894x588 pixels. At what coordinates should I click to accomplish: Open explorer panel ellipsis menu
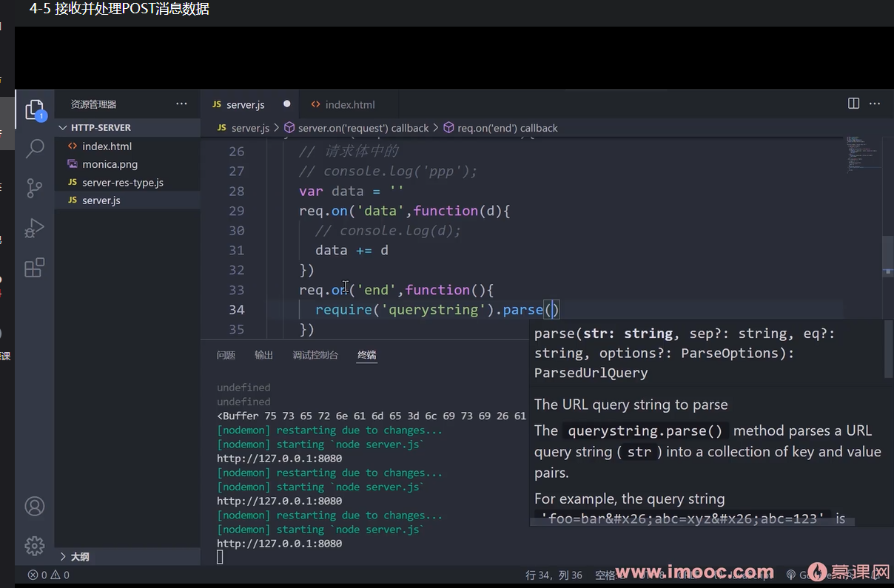tap(181, 104)
